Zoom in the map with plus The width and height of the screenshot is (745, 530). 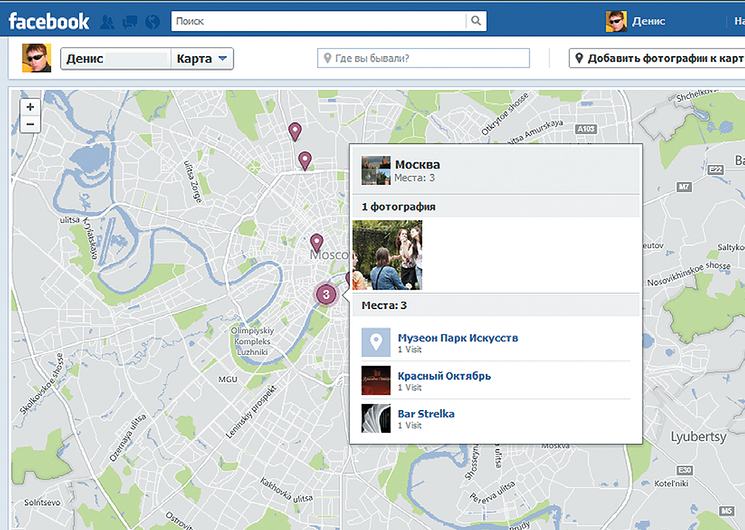pyautogui.click(x=30, y=106)
